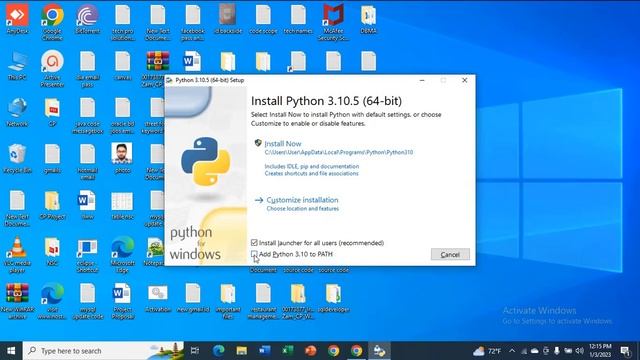Screen dimensions: 640x360
Task: Select the code scope file icon
Action: click(263, 19)
